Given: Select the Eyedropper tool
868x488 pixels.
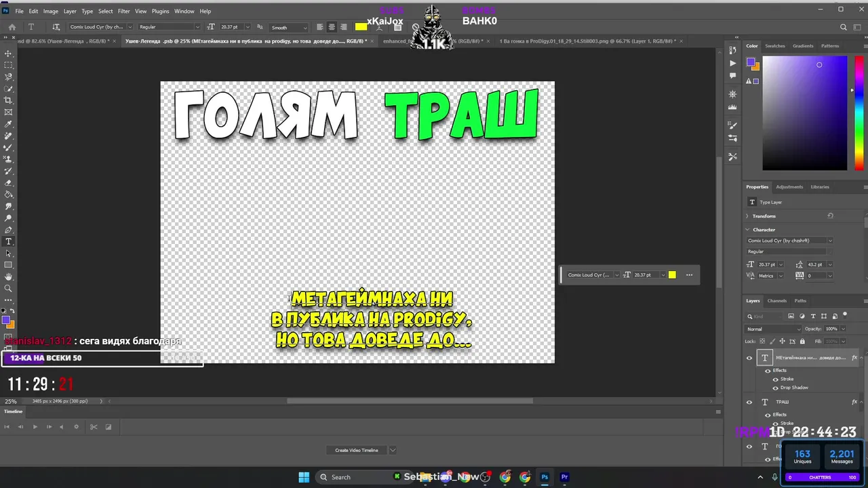Looking at the screenshot, I should (8, 124).
